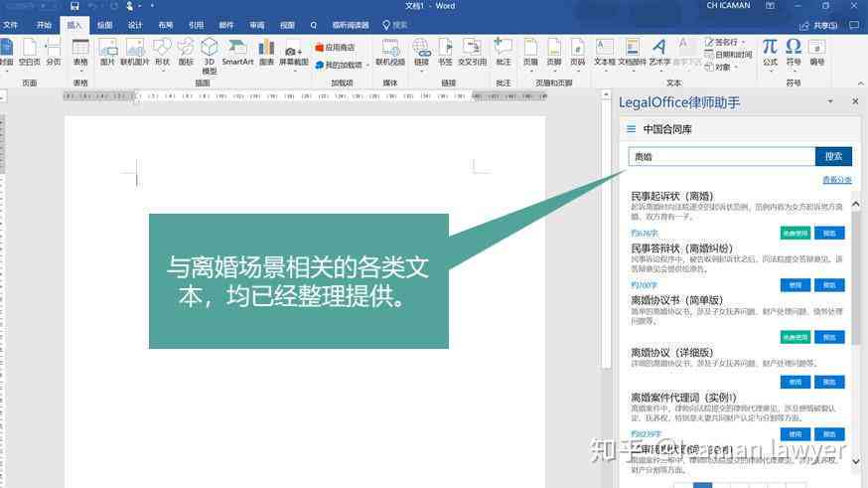Insert a Text Box (文本框)
Screen dimensions: 868x488
tap(604, 55)
